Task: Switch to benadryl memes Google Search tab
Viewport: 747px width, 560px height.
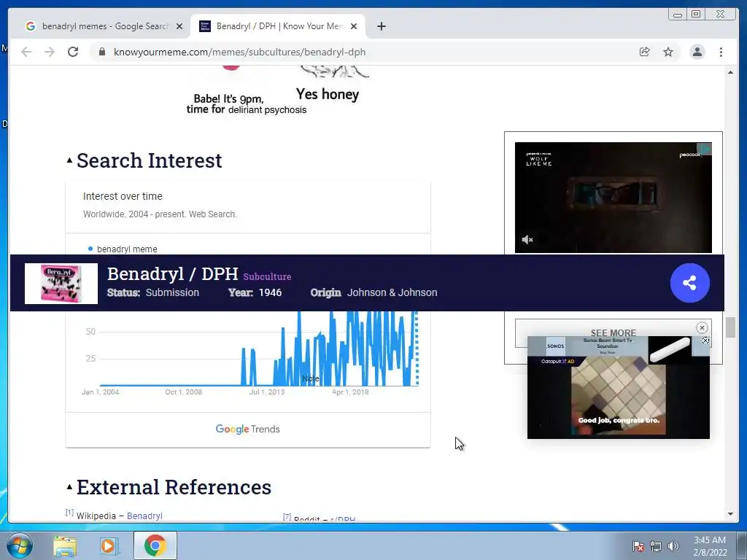Action: 105,26
